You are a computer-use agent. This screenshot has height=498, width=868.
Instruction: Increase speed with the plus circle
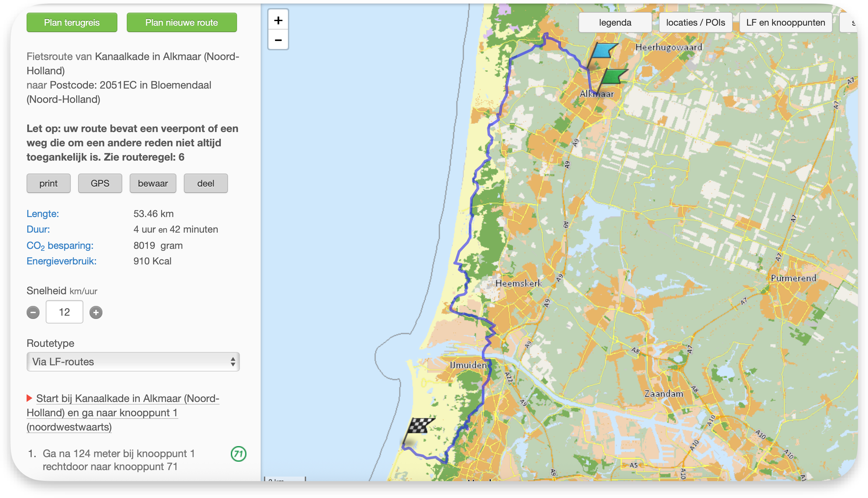tap(96, 312)
